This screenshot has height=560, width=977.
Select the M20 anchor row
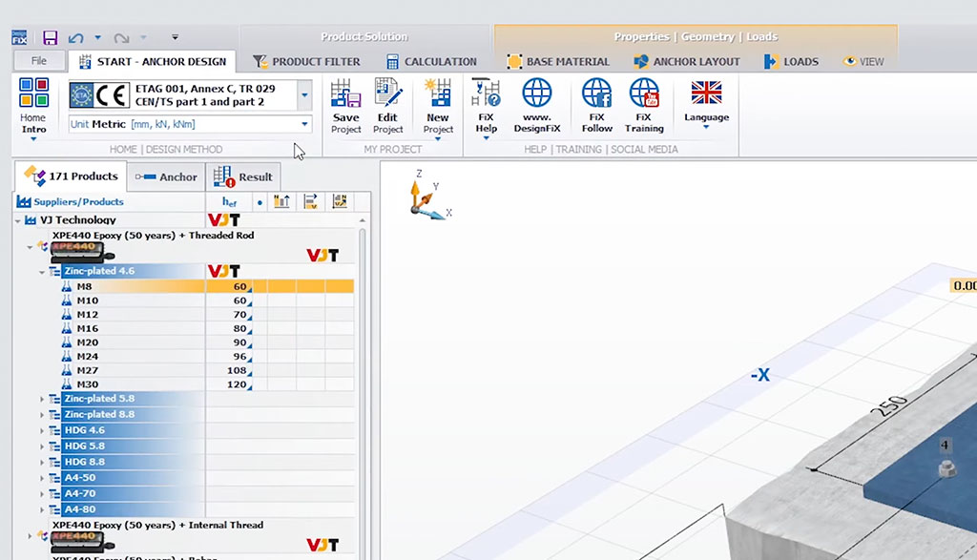coord(207,342)
